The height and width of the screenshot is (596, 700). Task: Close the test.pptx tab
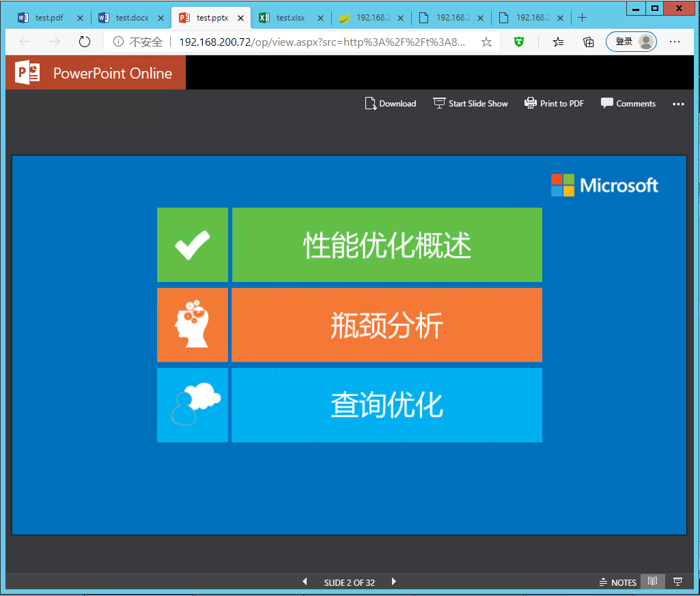[240, 18]
